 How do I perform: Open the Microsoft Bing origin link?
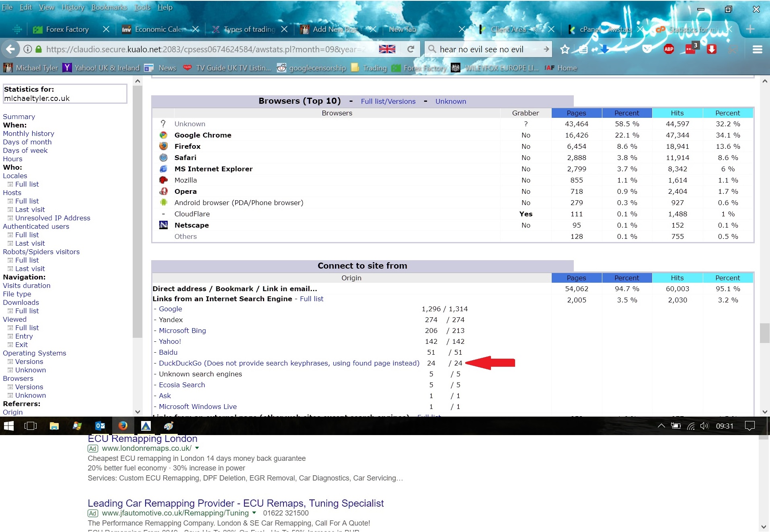pyautogui.click(x=182, y=331)
